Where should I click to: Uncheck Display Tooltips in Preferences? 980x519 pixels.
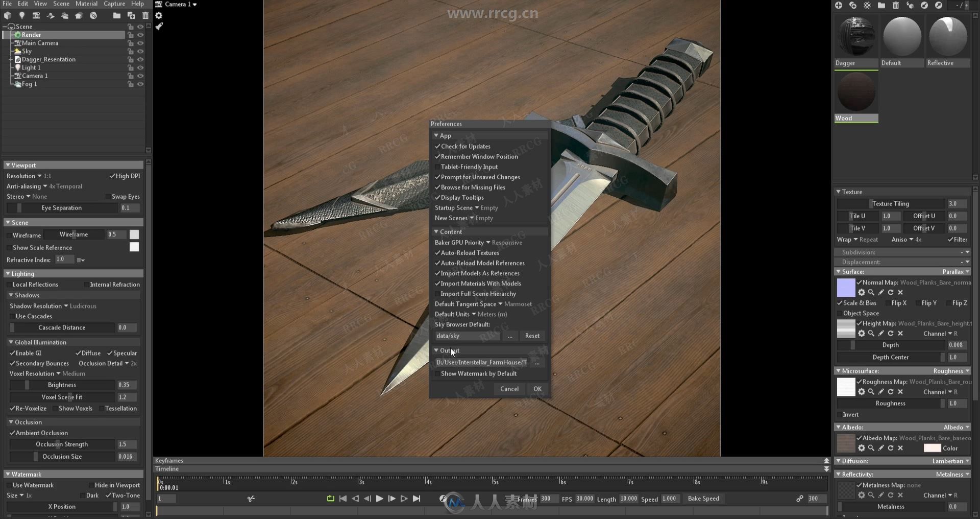[x=437, y=197]
